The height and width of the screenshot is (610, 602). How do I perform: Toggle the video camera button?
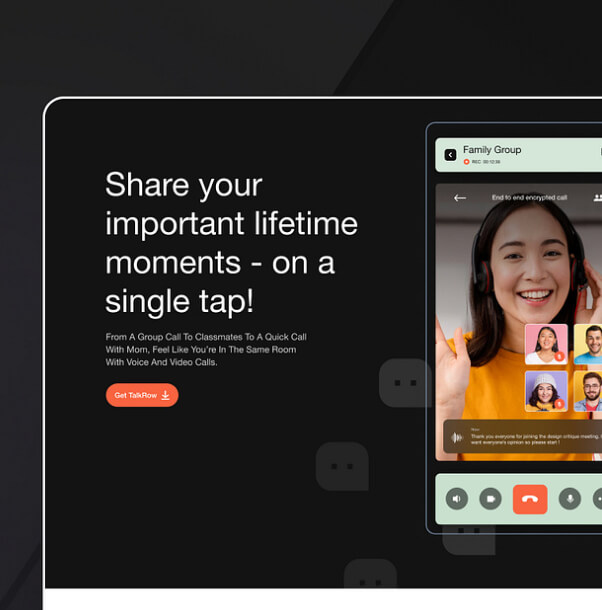(490, 498)
